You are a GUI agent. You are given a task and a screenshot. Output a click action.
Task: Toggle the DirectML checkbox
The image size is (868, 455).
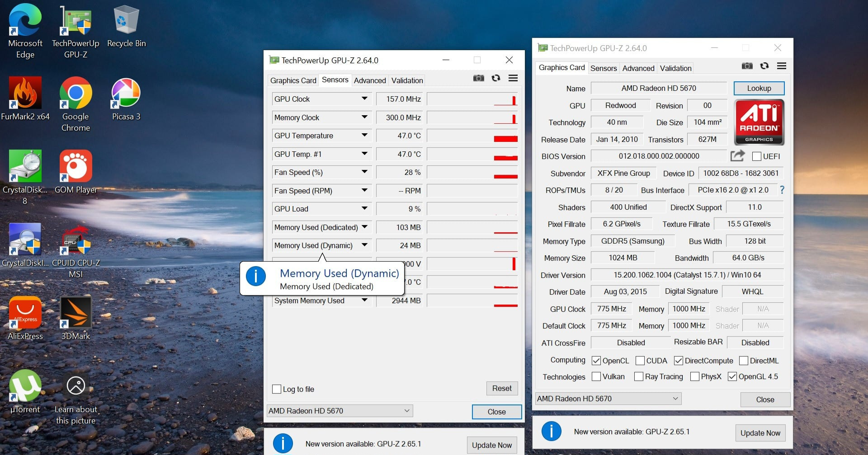point(744,361)
